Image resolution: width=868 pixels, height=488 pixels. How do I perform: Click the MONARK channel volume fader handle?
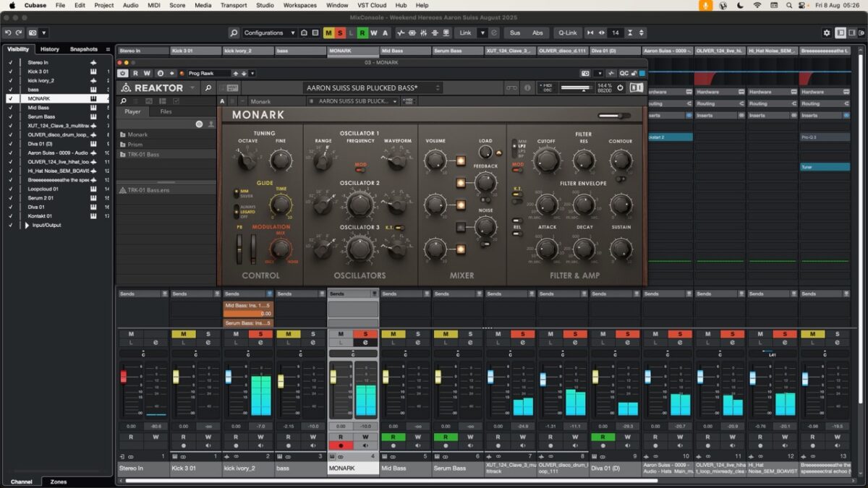(x=333, y=377)
